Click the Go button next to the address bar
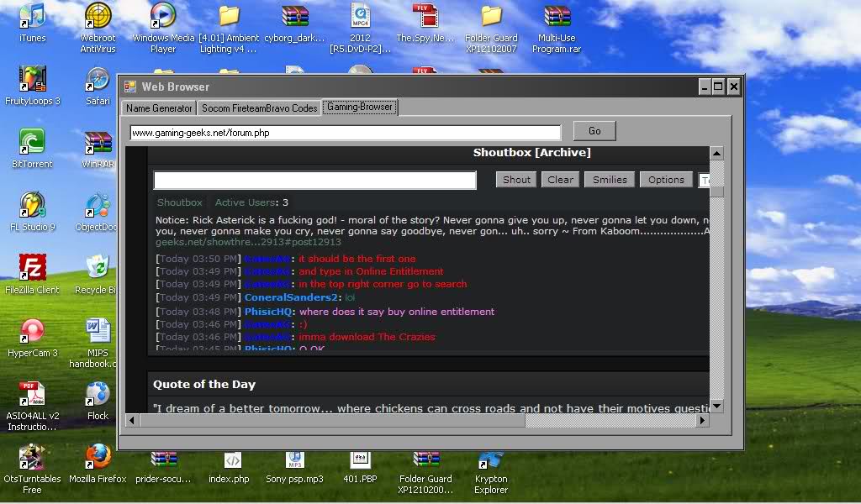 (x=594, y=131)
